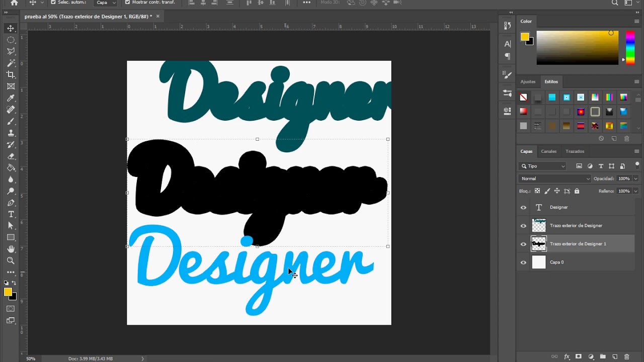Select the Pen tool
The height and width of the screenshot is (362, 644).
[11, 203]
